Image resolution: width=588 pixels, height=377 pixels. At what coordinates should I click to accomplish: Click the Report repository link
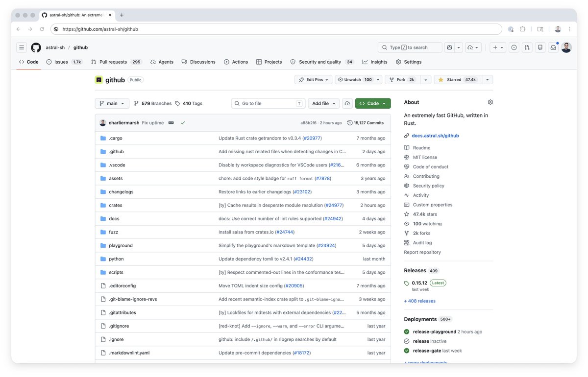(422, 252)
